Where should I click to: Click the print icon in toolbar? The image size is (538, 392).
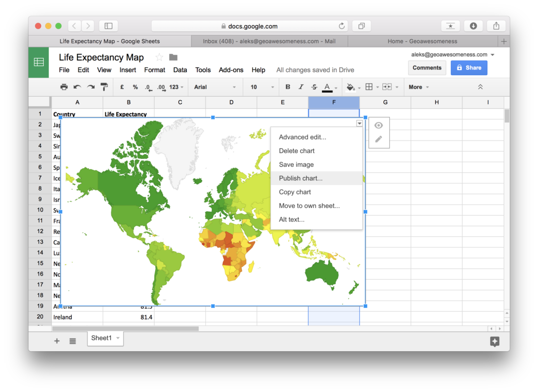click(64, 87)
